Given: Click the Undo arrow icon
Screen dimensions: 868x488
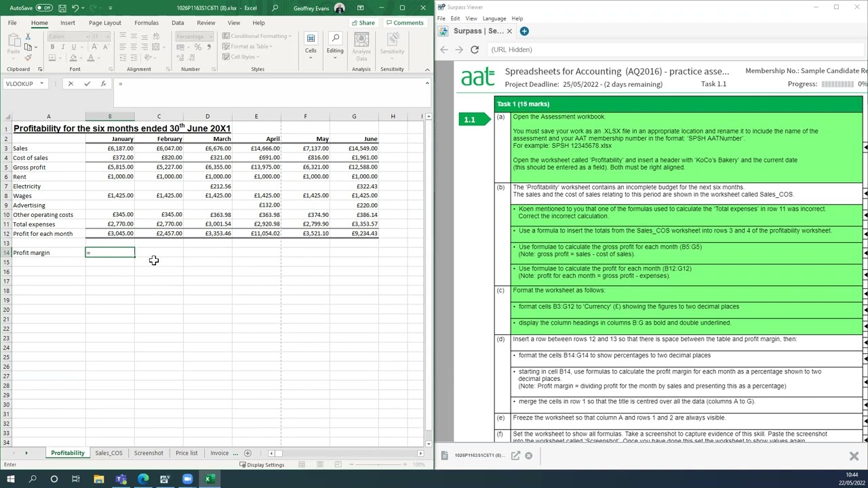Looking at the screenshot, I should (x=76, y=8).
